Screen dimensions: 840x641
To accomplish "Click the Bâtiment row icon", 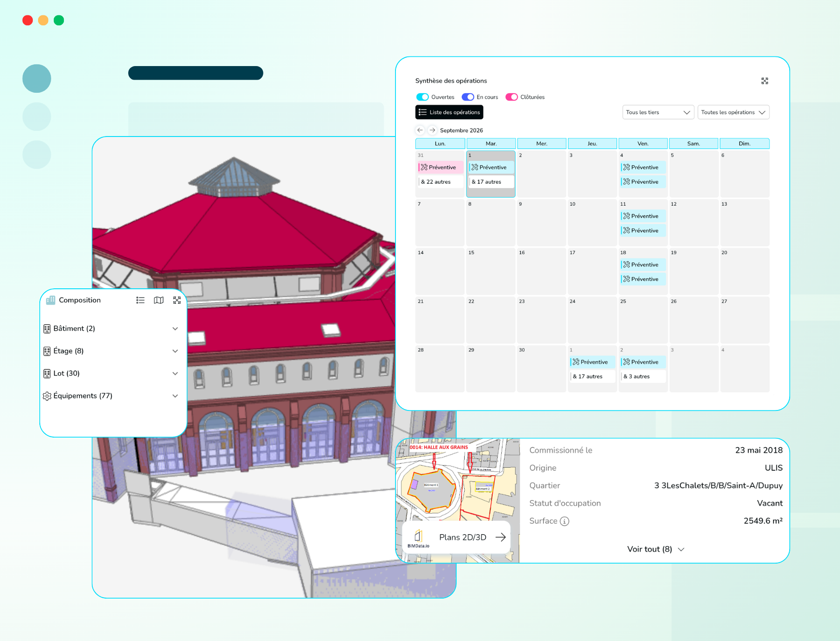I will click(x=47, y=329).
